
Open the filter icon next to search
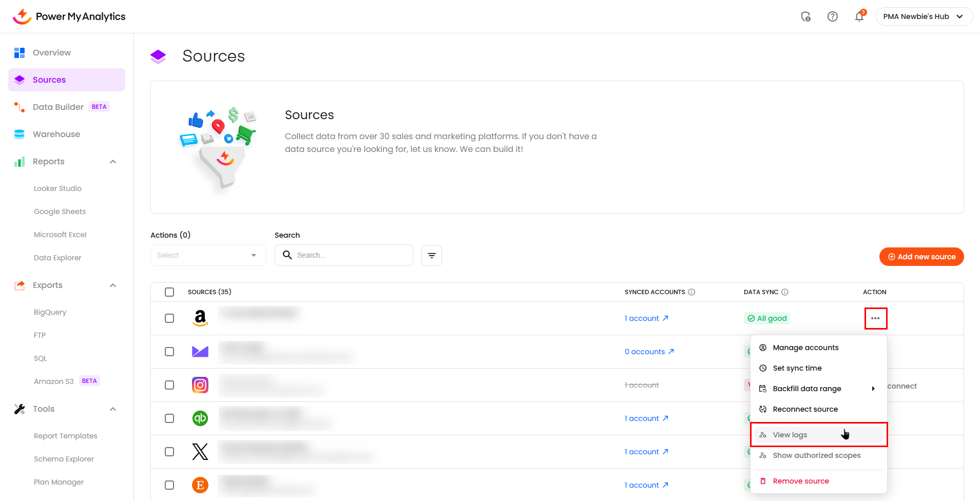(x=431, y=256)
